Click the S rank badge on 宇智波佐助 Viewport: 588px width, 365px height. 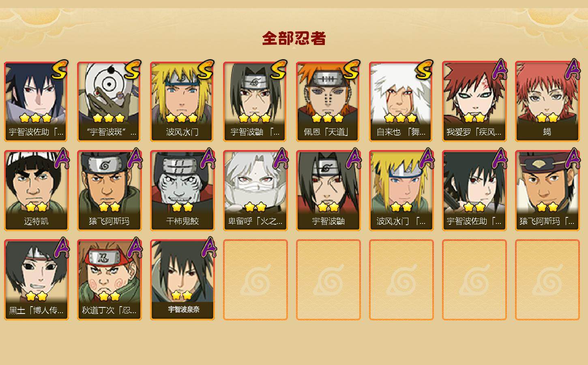(x=60, y=69)
